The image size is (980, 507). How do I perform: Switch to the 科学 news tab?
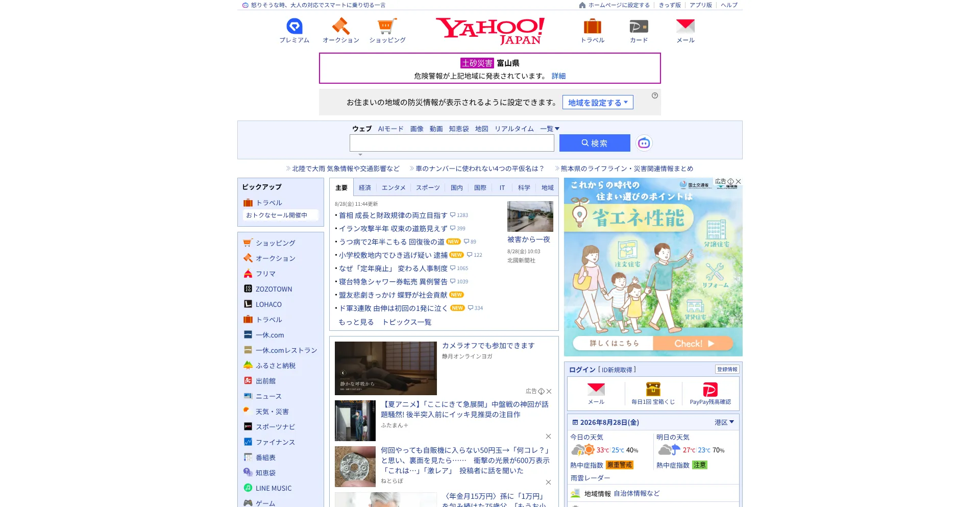coord(524,187)
